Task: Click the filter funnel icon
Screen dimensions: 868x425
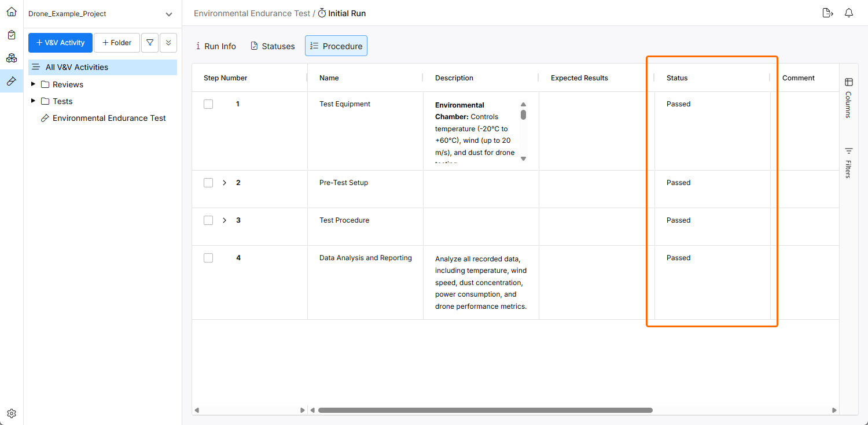Action: click(150, 43)
